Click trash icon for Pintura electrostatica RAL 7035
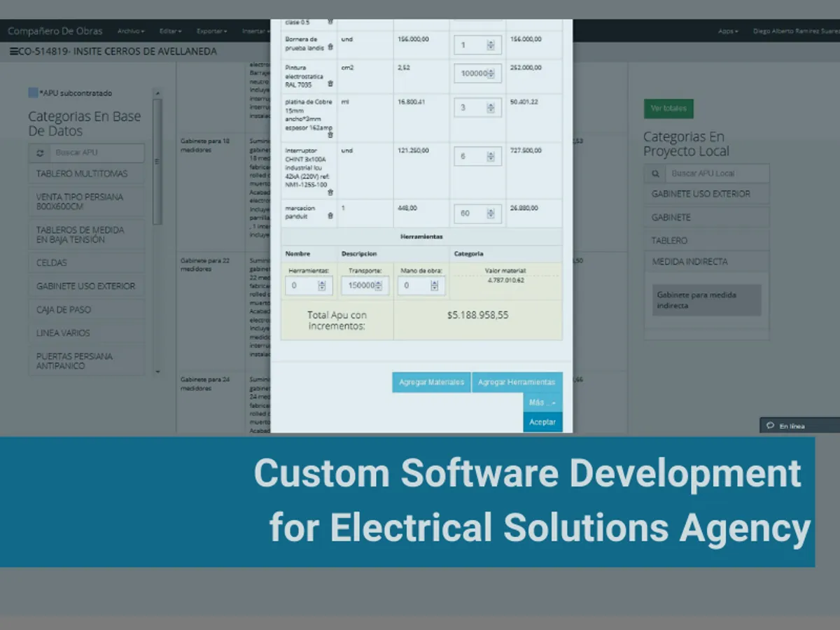Screen dimensions: 840x630 pyautogui.click(x=330, y=83)
